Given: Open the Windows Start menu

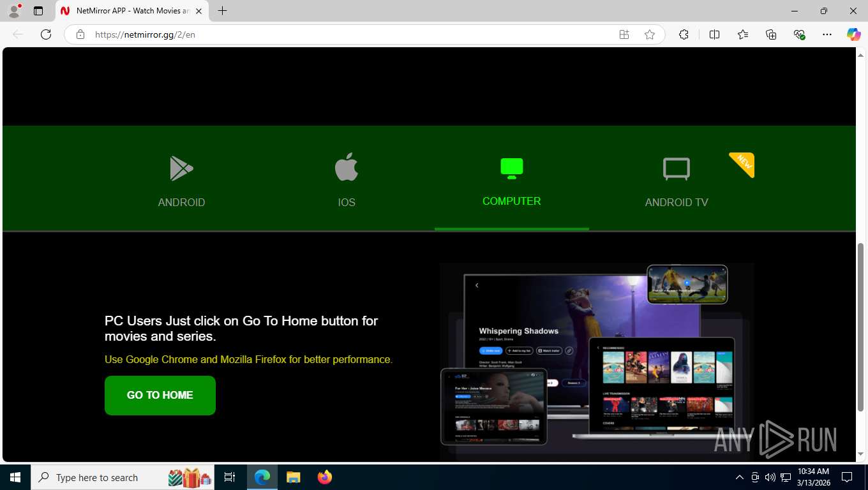Looking at the screenshot, I should pos(15,477).
